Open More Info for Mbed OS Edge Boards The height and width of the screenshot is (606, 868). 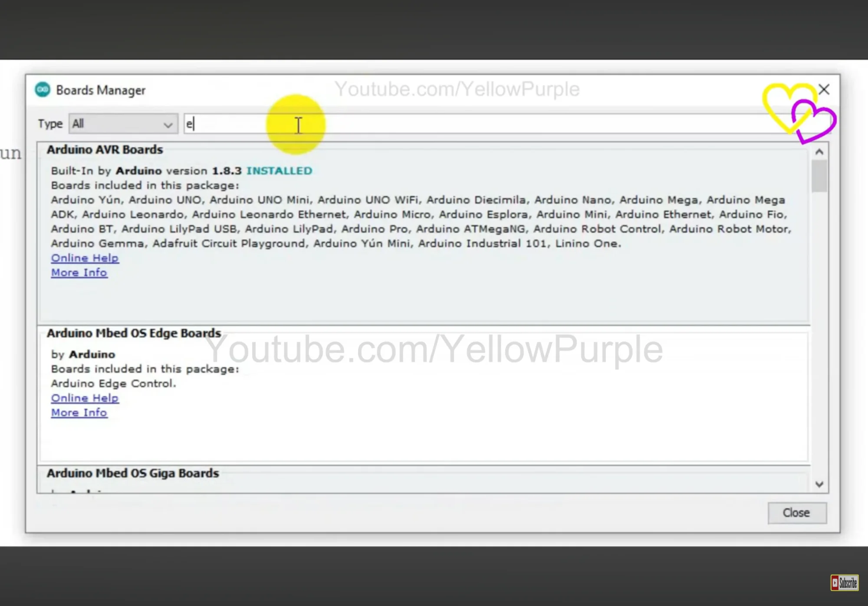coord(79,413)
